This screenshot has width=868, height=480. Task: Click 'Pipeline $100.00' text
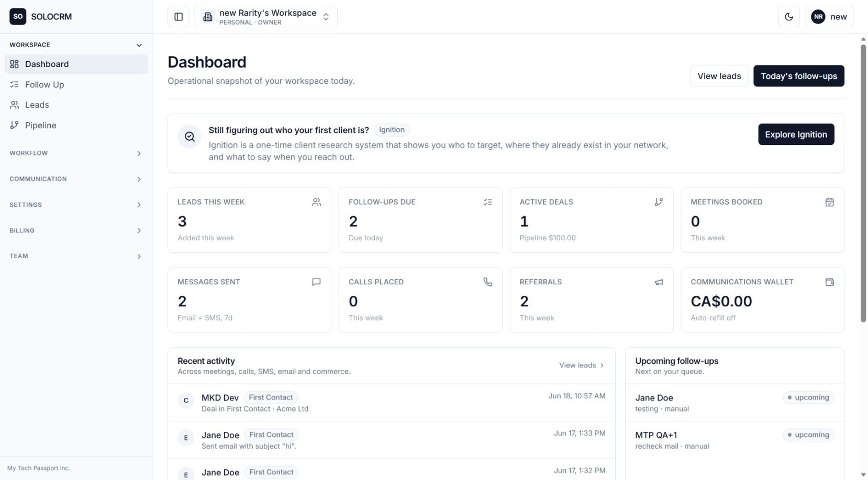coord(548,238)
